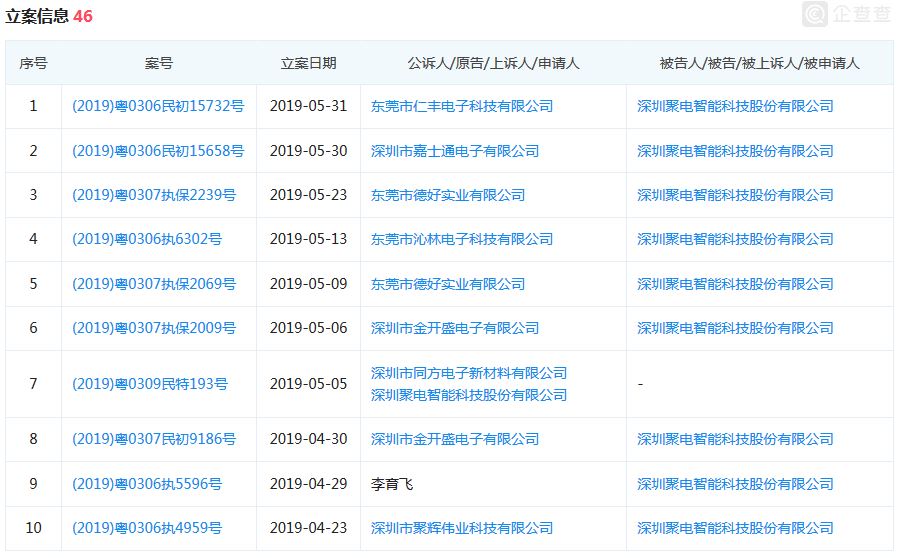This screenshot has height=558, width=905.
Task: Click the 被告人/被告/被上诉人/被申请人 header
Action: [x=760, y=63]
